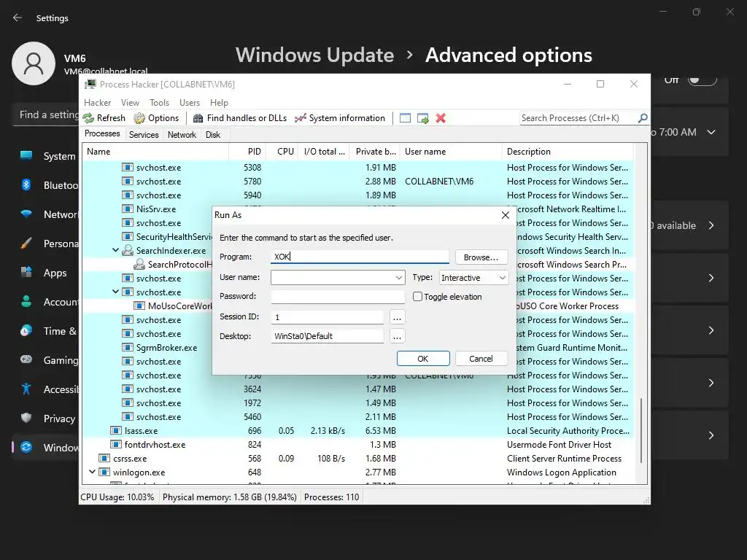Open the View menu
The width and height of the screenshot is (747, 560).
click(130, 102)
